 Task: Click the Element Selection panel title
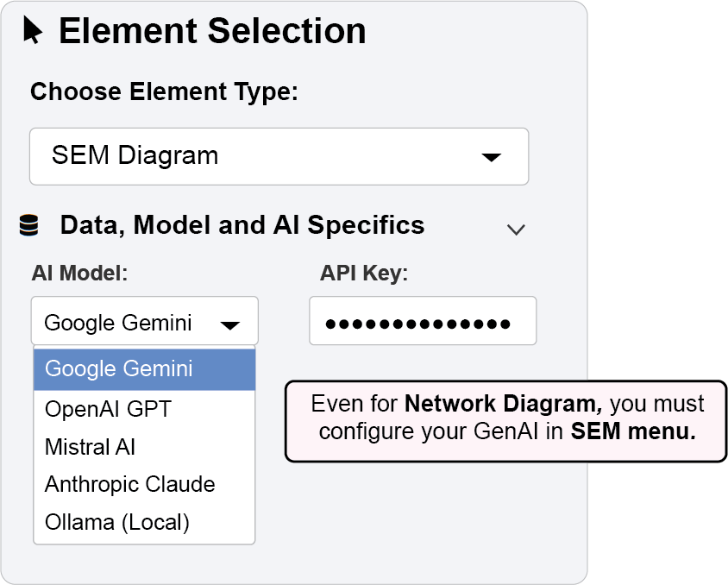[x=211, y=31]
